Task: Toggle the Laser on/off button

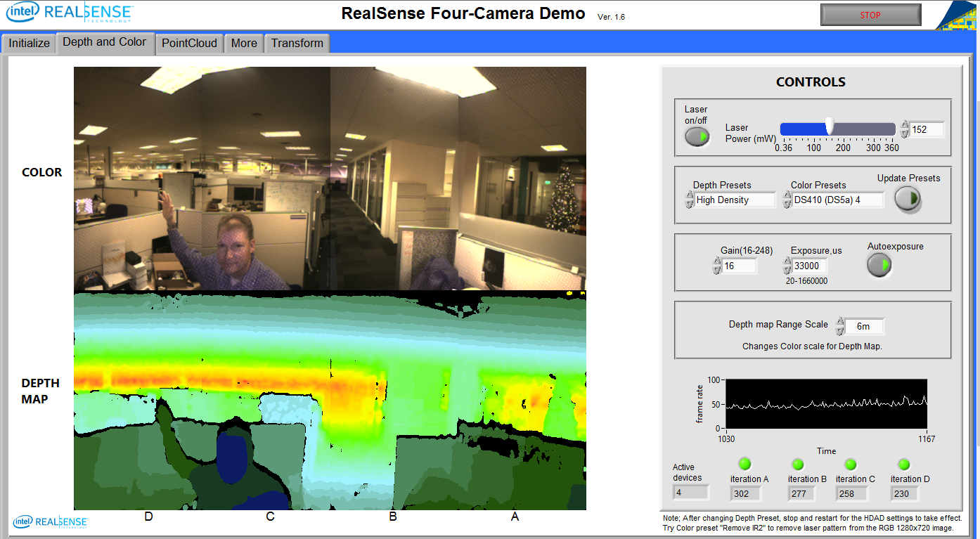Action: click(x=697, y=136)
